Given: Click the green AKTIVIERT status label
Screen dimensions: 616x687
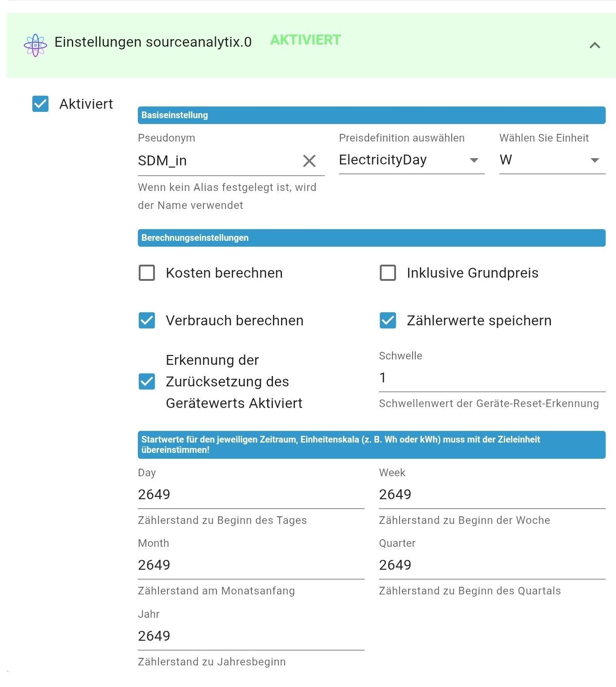Looking at the screenshot, I should pyautogui.click(x=304, y=40).
